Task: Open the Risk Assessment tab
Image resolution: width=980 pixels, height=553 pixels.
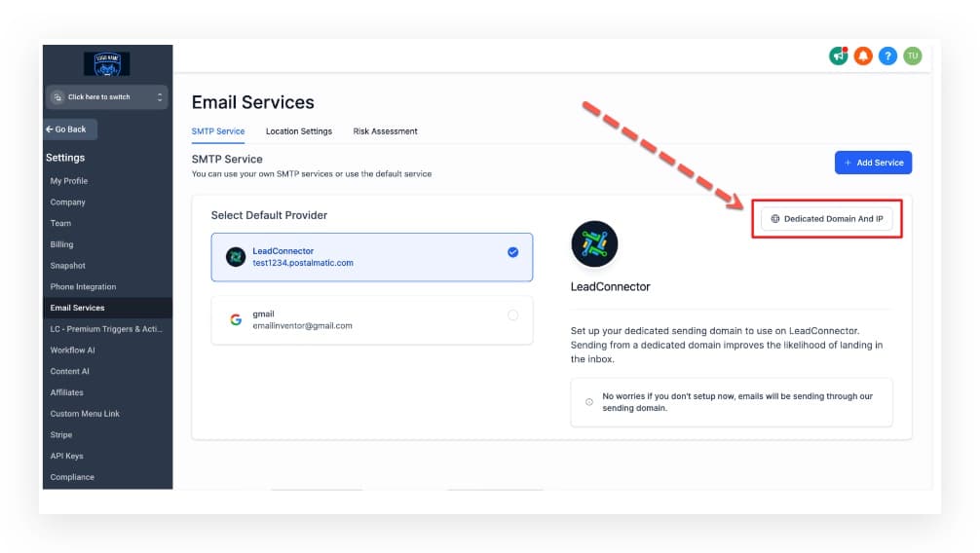Action: pyautogui.click(x=385, y=131)
